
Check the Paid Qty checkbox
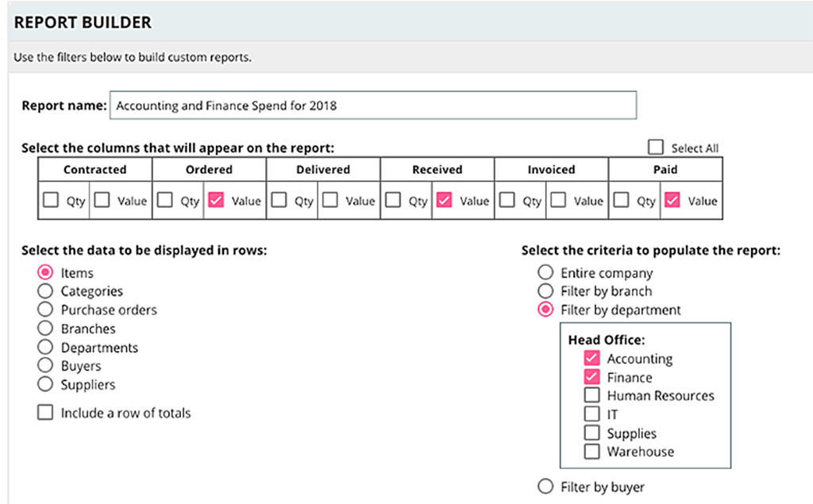[x=621, y=200]
